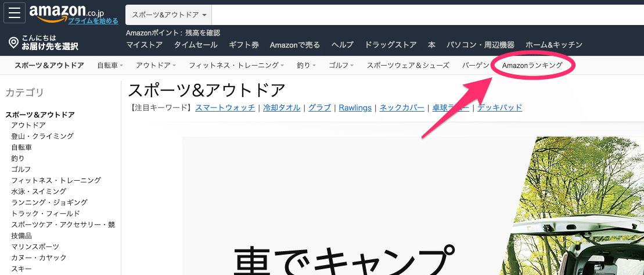This screenshot has width=644, height=275.
Task: Expand the 釣り subnav dropdown
Action: click(x=307, y=65)
